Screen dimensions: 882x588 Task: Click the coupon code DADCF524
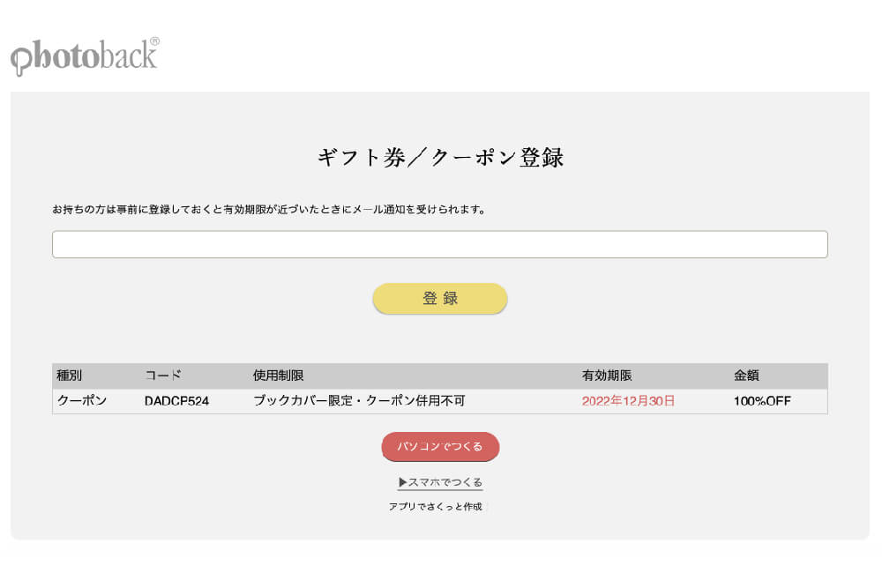pos(176,401)
